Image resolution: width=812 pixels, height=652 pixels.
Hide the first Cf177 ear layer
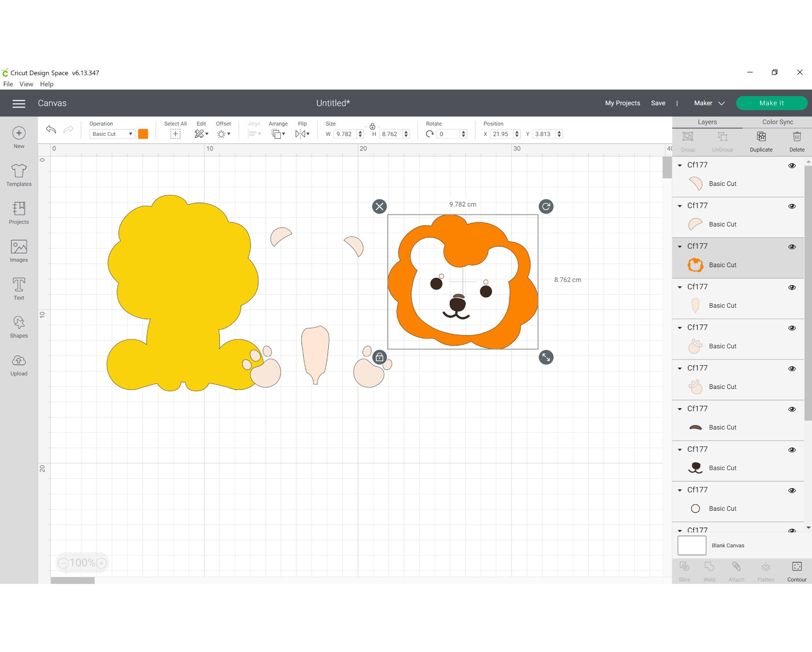coord(792,166)
